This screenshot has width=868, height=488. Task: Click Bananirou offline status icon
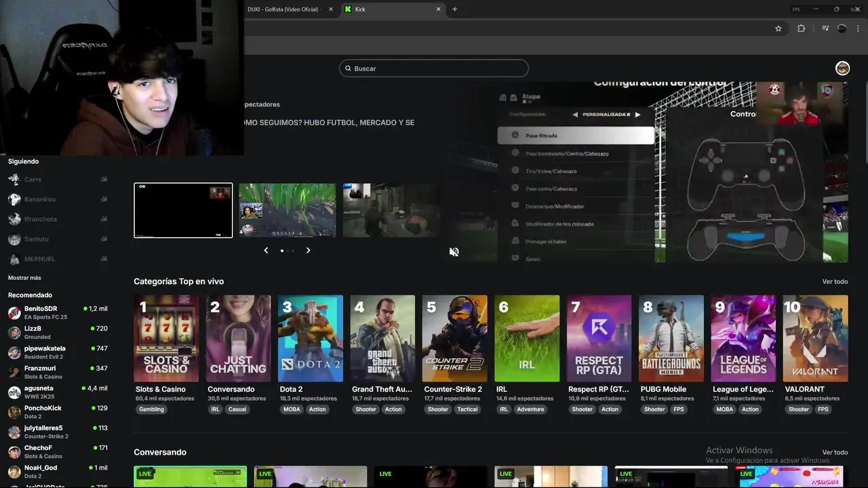(x=104, y=199)
